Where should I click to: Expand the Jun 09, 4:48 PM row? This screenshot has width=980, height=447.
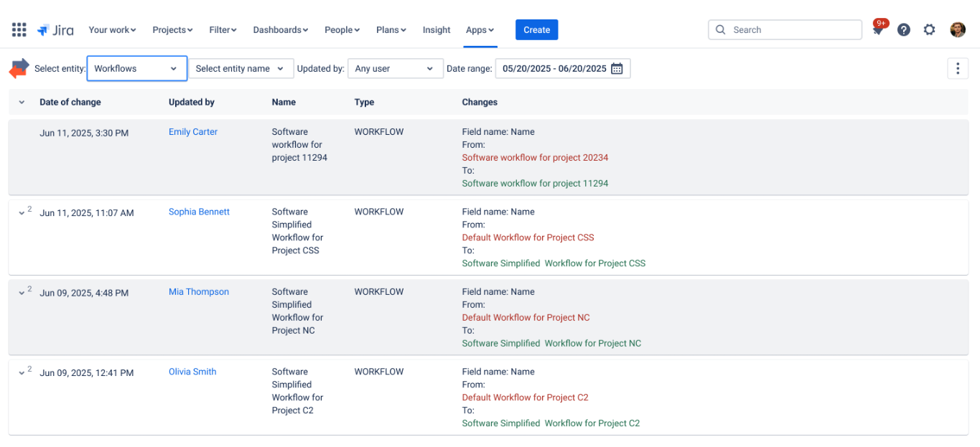pos(22,293)
